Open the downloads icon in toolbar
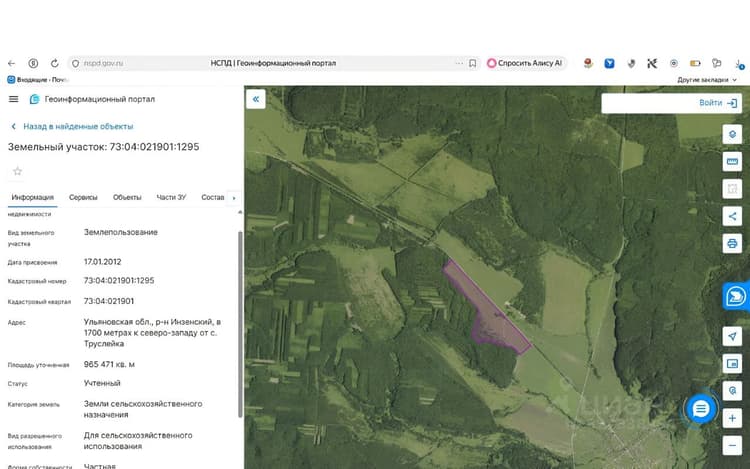The image size is (750, 469). coord(739,63)
